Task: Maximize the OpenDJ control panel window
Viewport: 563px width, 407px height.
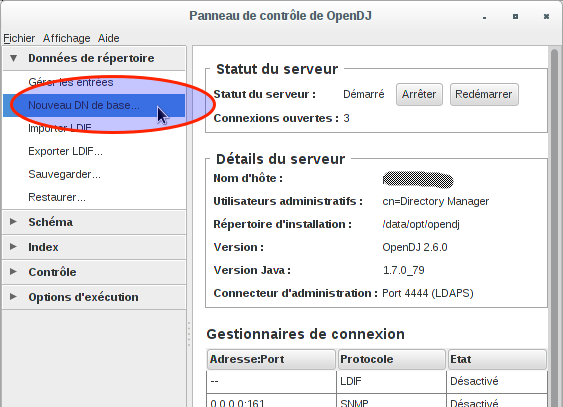Action: coord(515,17)
